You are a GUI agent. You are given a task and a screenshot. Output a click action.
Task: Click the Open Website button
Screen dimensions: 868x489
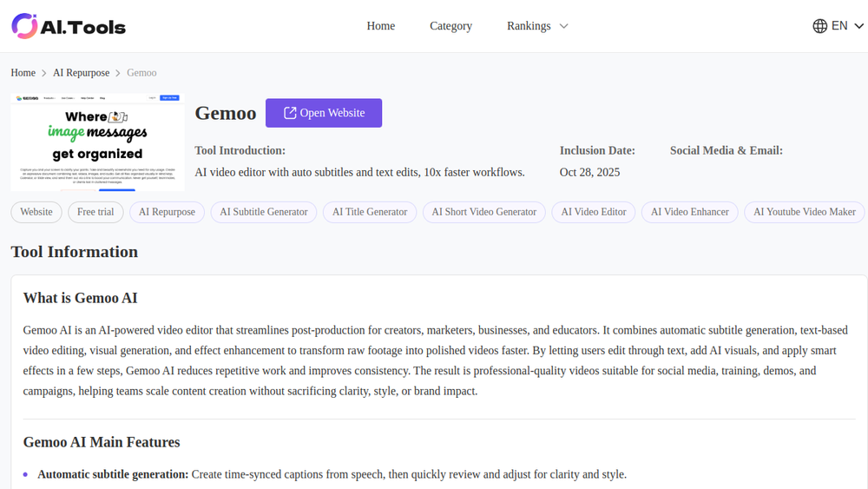pyautogui.click(x=324, y=113)
